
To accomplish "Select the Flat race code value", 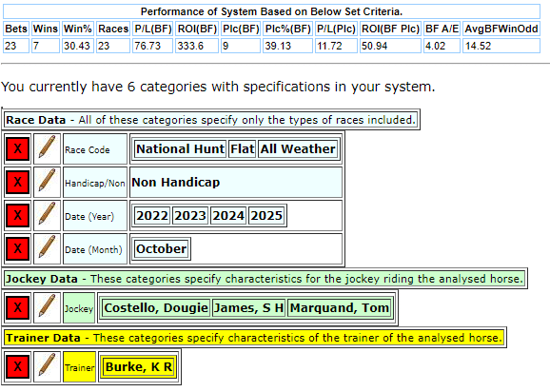I will point(242,149).
